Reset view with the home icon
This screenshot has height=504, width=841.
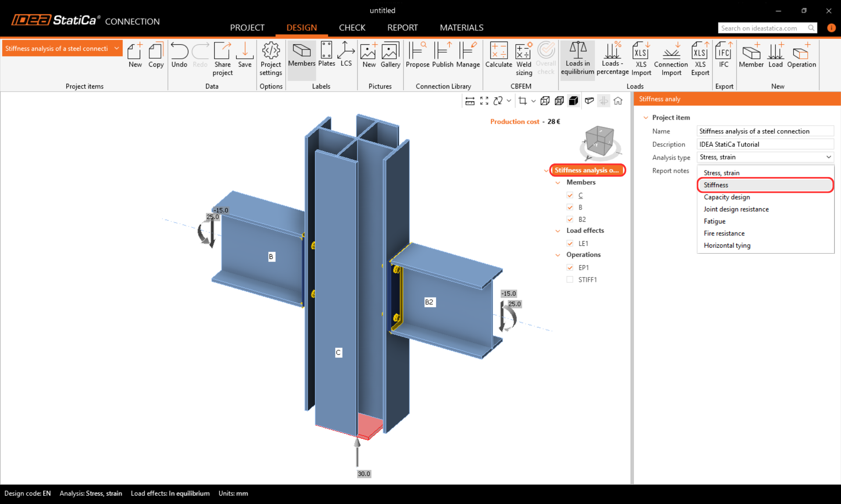tap(618, 101)
